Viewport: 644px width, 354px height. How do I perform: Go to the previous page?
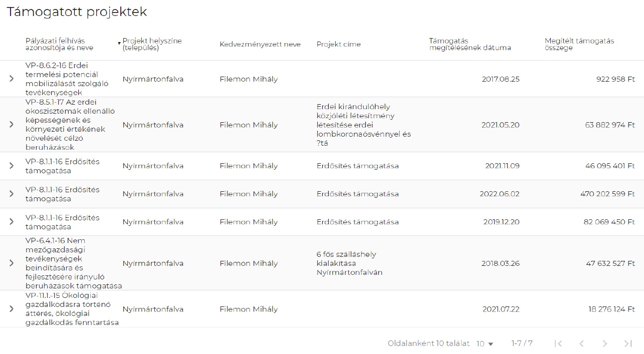click(581, 343)
